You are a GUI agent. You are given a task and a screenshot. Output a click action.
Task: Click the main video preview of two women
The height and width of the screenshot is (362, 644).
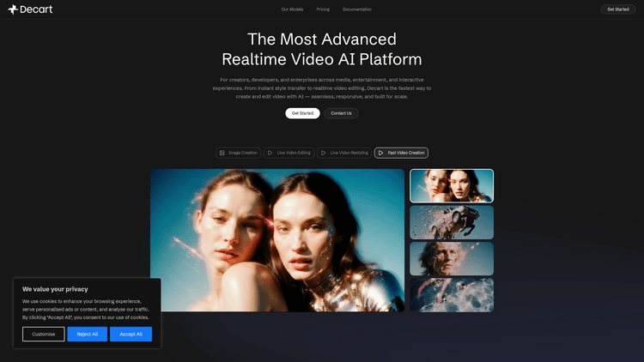[x=277, y=240]
